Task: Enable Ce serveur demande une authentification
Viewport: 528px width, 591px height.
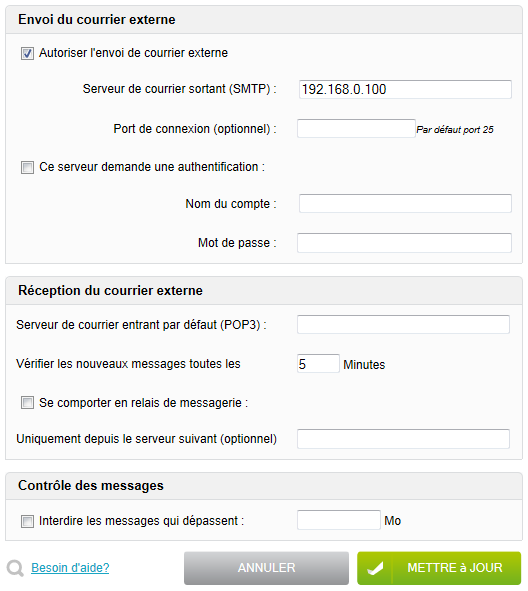Action: coord(27,167)
